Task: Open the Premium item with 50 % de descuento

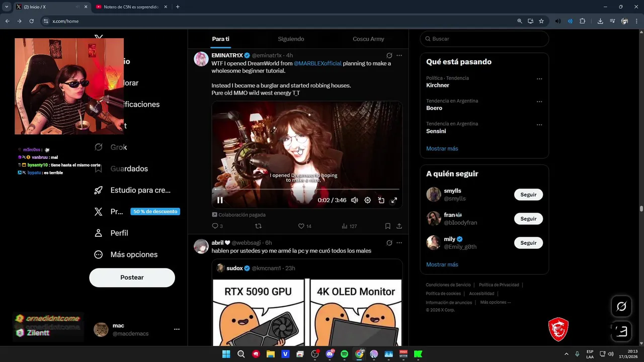Action: click(137, 212)
